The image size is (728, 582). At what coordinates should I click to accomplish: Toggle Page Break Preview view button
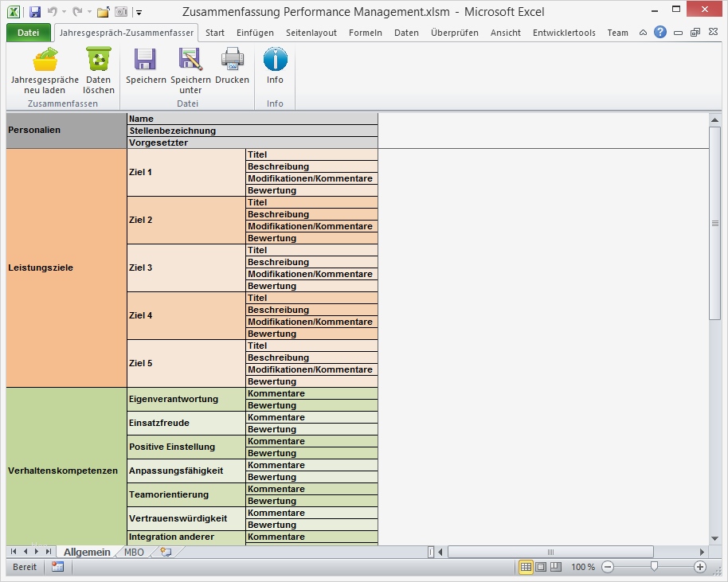[x=556, y=567]
